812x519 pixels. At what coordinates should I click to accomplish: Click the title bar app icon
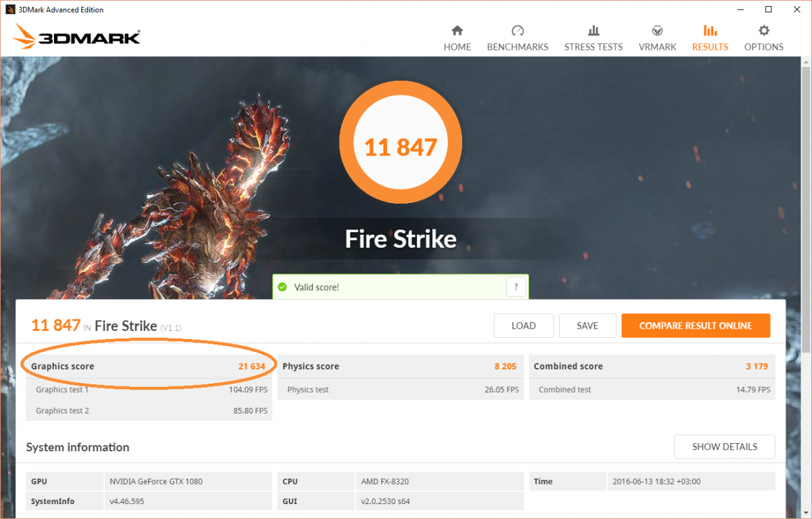(10, 9)
